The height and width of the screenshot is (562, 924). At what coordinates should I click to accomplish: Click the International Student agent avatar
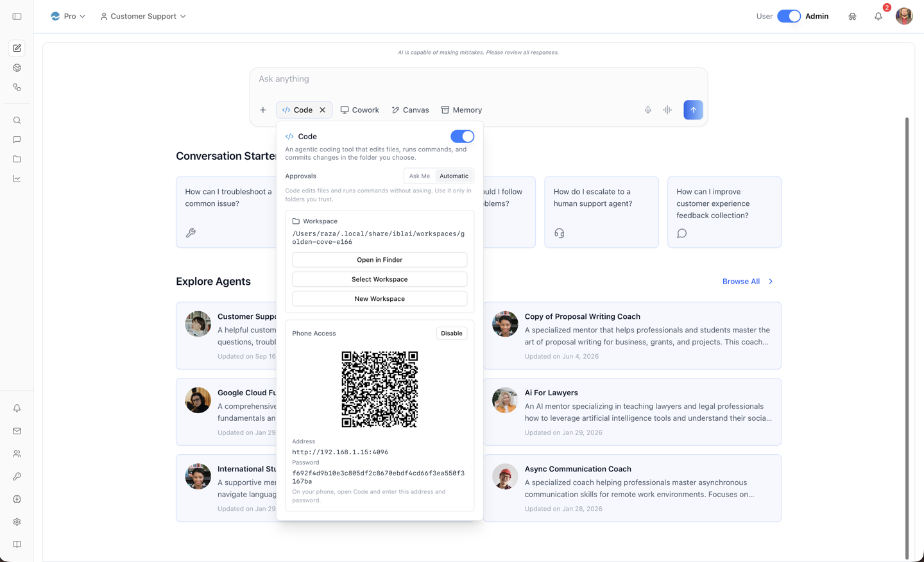(198, 476)
